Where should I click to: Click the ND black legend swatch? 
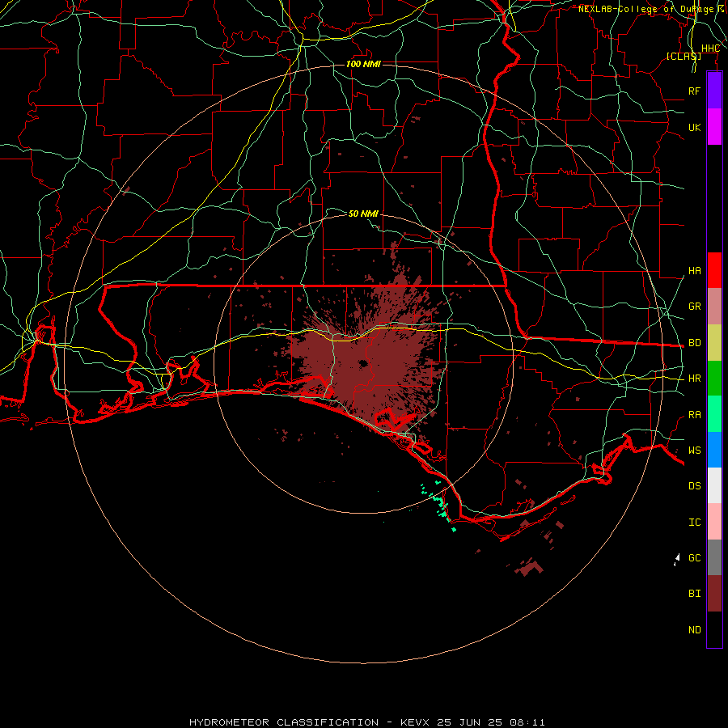pos(714,629)
